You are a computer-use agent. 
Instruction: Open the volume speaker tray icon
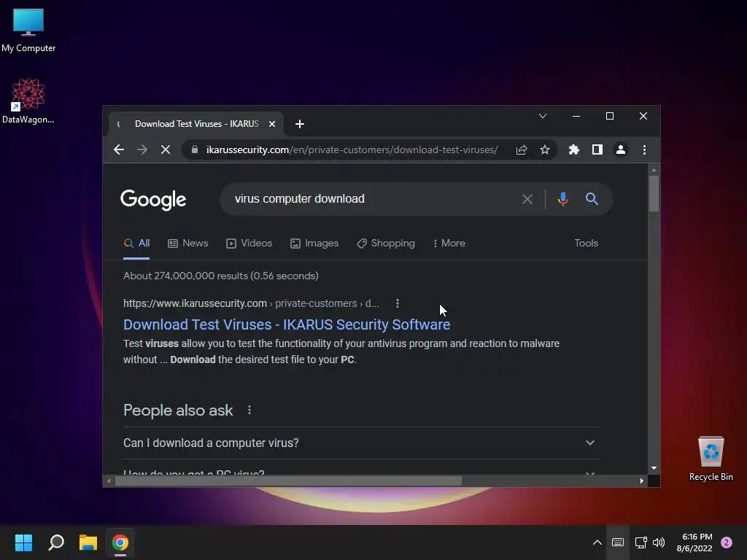coord(659,542)
